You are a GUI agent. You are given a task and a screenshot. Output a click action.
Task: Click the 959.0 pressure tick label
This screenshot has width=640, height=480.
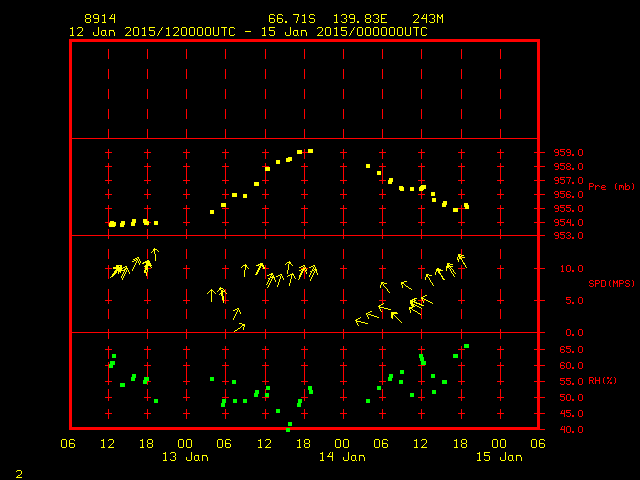[568, 153]
